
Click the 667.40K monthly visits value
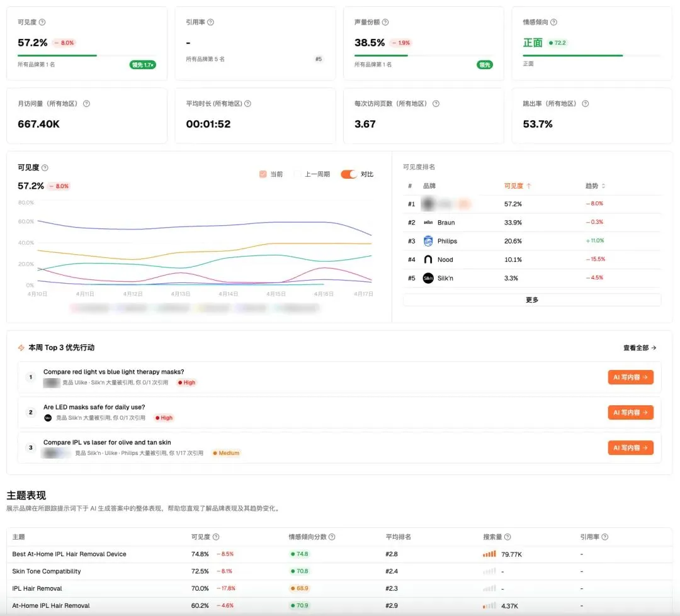(38, 124)
